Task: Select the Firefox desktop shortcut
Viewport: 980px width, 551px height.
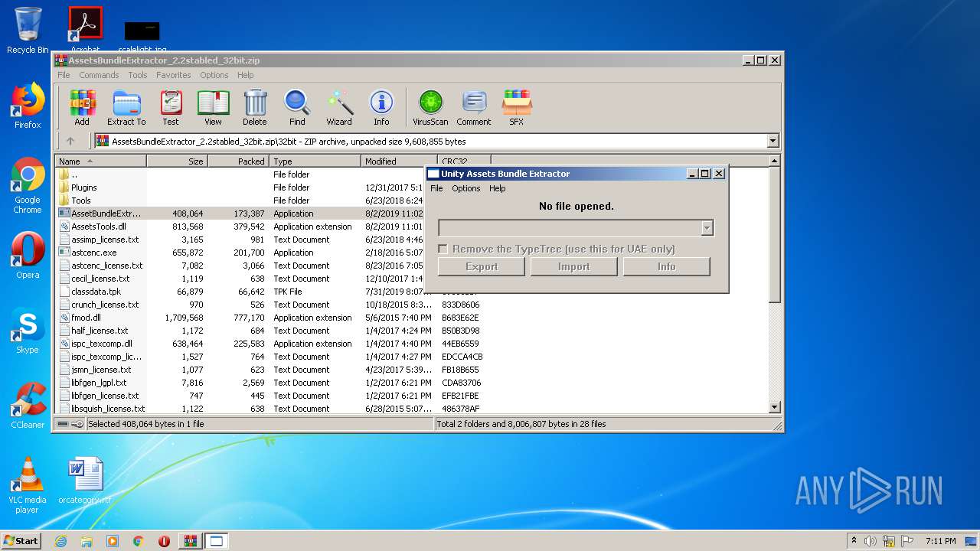Action: pyautogui.click(x=28, y=106)
